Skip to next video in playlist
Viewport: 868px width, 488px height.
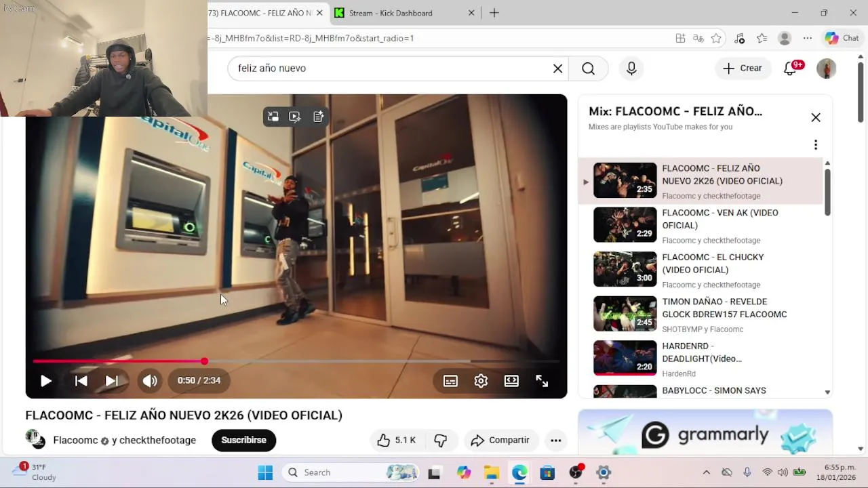click(112, 381)
